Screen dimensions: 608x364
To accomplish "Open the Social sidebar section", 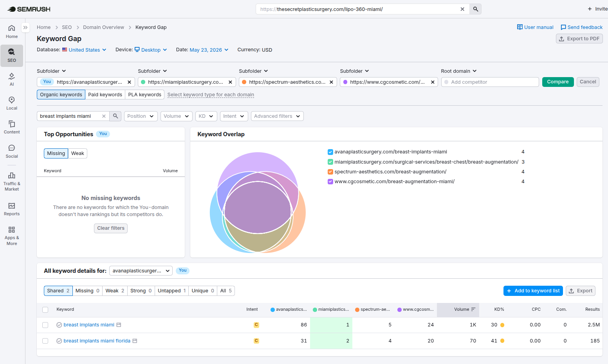I will pos(12,151).
